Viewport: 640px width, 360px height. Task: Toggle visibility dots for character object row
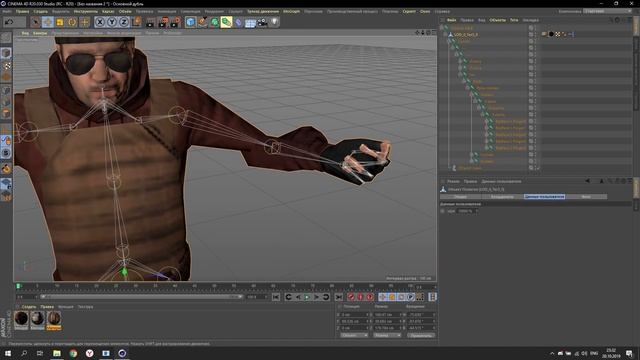535,35
